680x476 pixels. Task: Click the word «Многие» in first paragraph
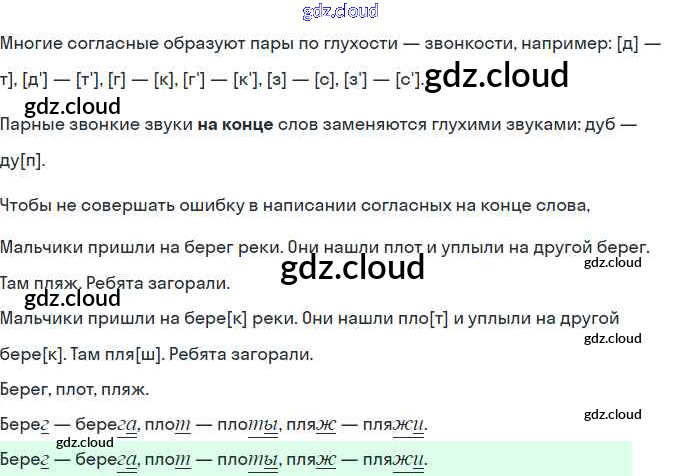pyautogui.click(x=32, y=45)
